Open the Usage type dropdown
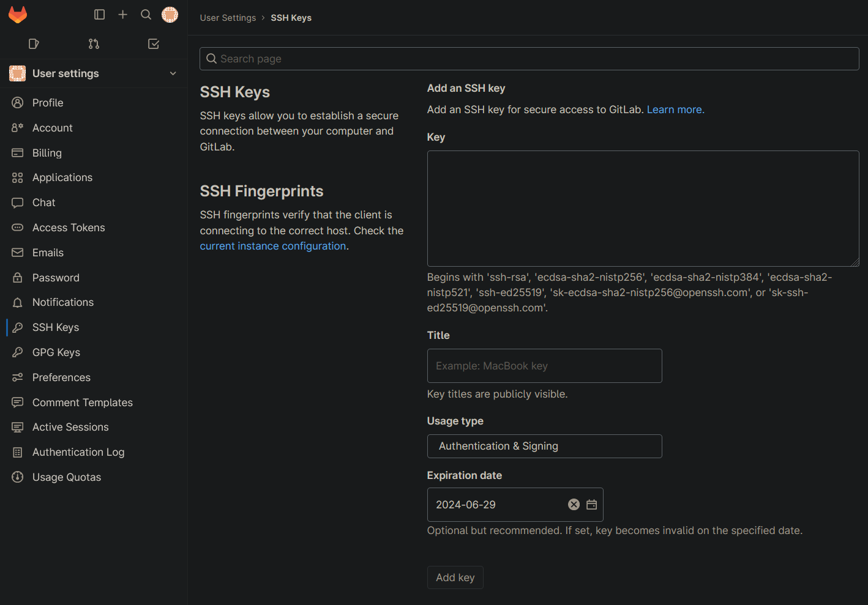Viewport: 868px width, 605px height. pyautogui.click(x=544, y=447)
